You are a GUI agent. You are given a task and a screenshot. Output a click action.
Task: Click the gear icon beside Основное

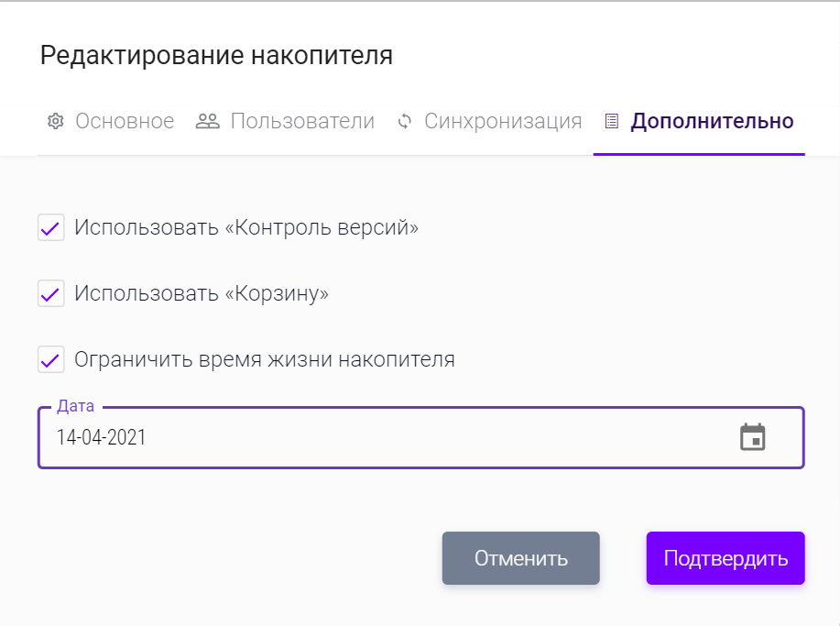coord(55,121)
